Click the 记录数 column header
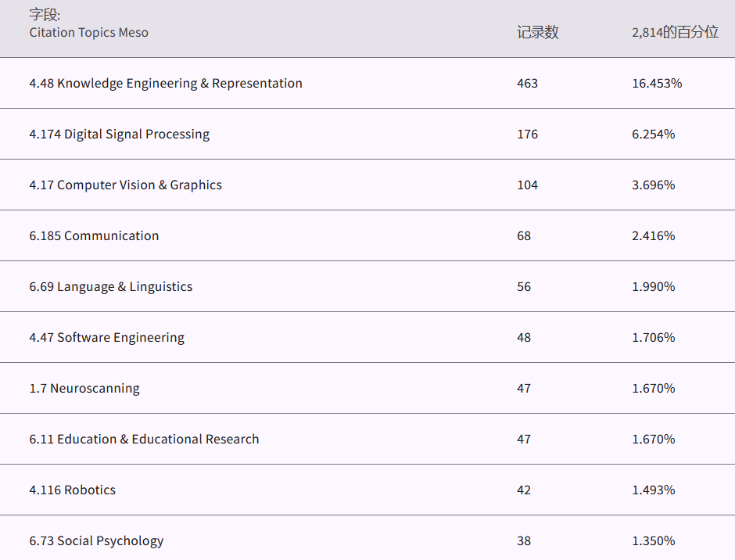Viewport: 735px width, 560px height. [x=537, y=32]
